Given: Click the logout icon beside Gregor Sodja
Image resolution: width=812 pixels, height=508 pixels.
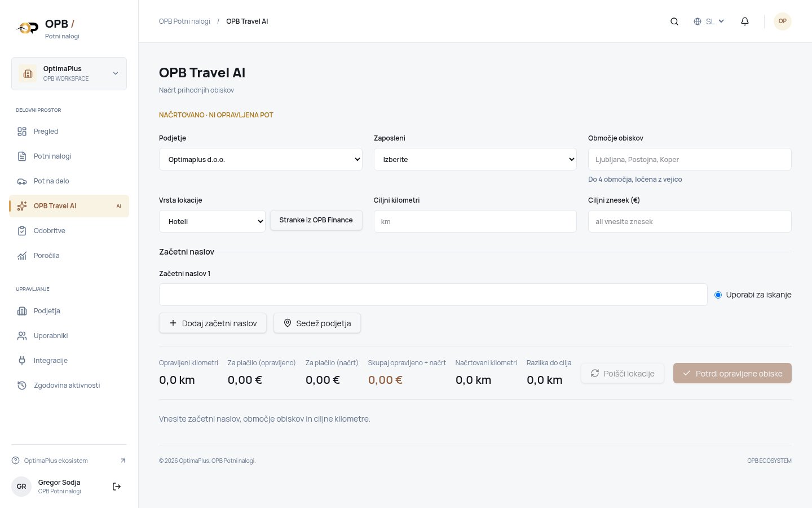Looking at the screenshot, I should [x=117, y=487].
